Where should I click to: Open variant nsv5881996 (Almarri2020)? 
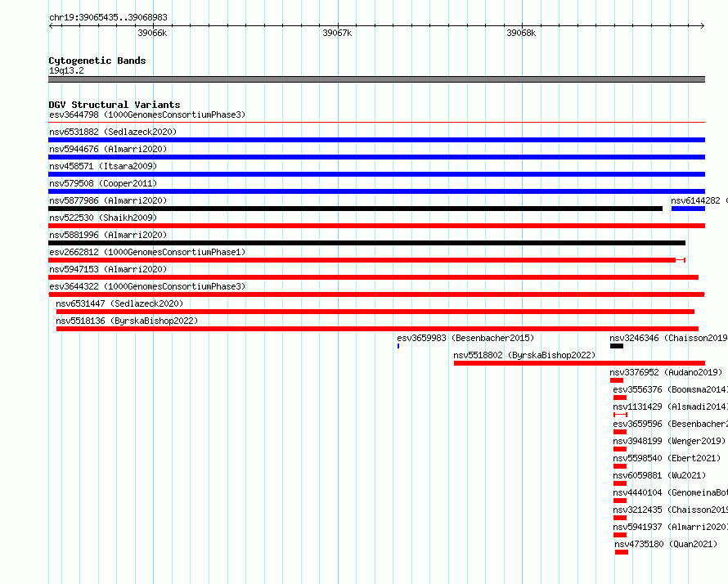[x=108, y=235]
